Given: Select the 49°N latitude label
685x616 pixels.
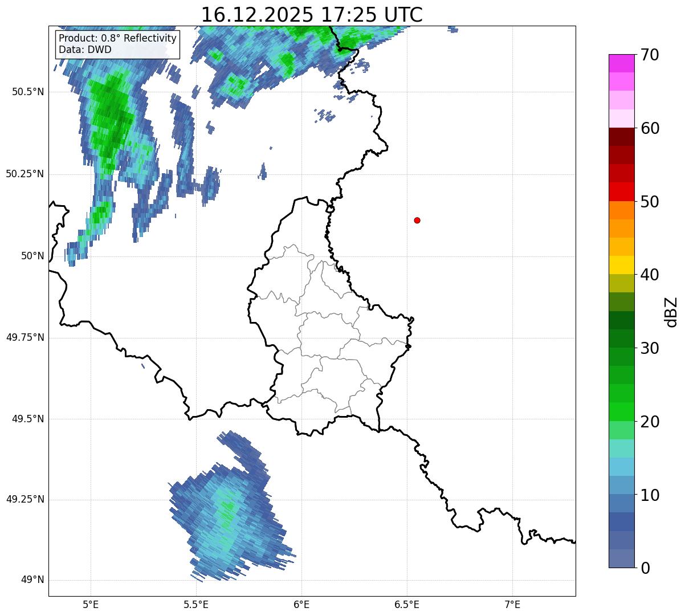Looking at the screenshot, I should click(32, 580).
